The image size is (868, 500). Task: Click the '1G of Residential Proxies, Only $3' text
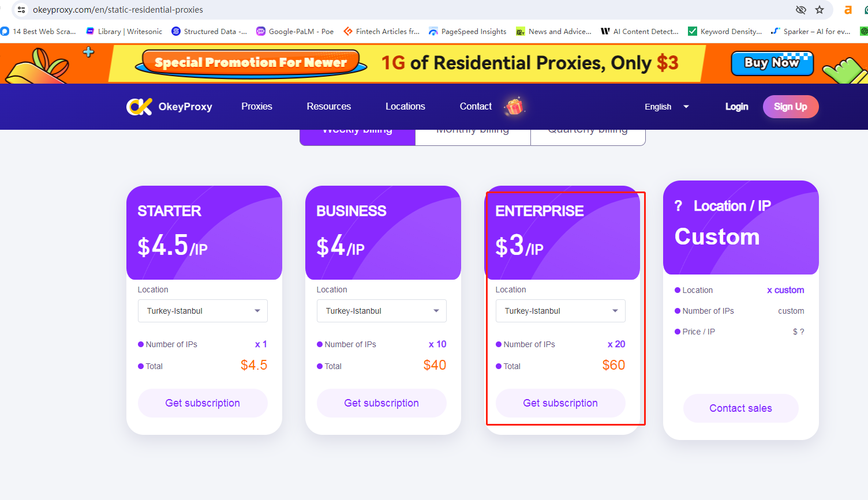[530, 63]
